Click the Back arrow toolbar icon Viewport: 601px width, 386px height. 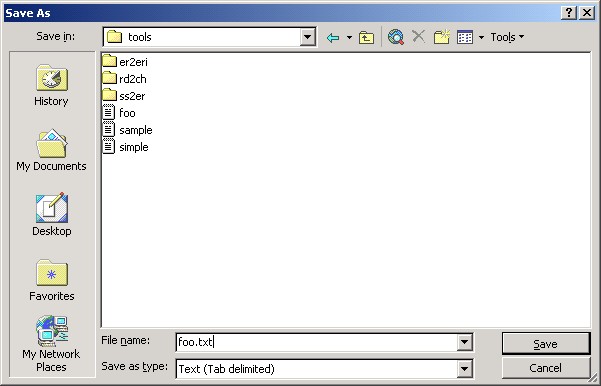click(x=333, y=38)
